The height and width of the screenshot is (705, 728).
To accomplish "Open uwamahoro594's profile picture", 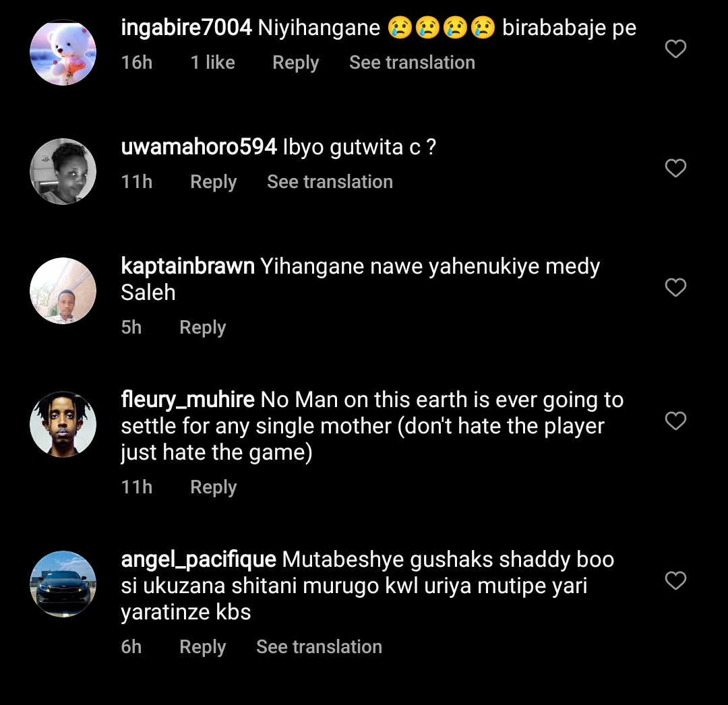I will [x=63, y=171].
